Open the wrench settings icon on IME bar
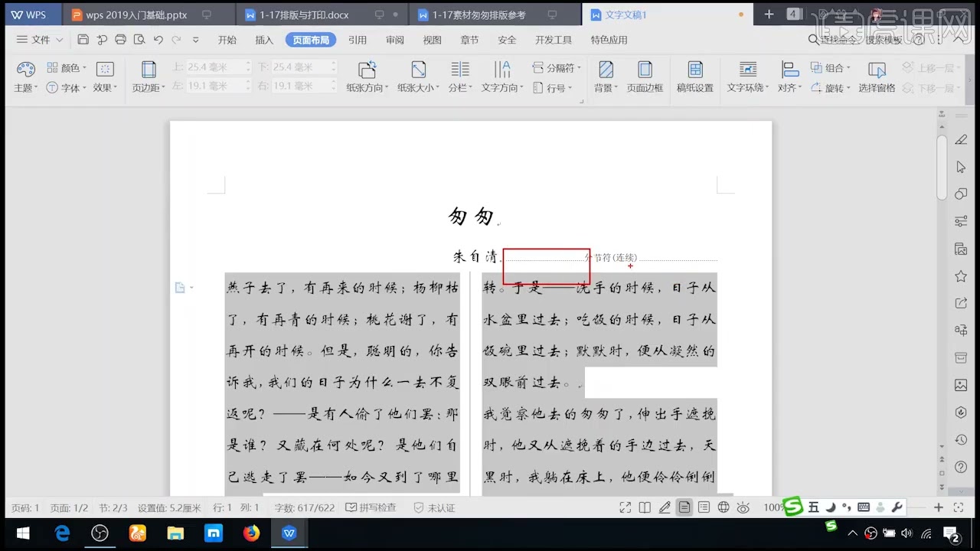 897,507
